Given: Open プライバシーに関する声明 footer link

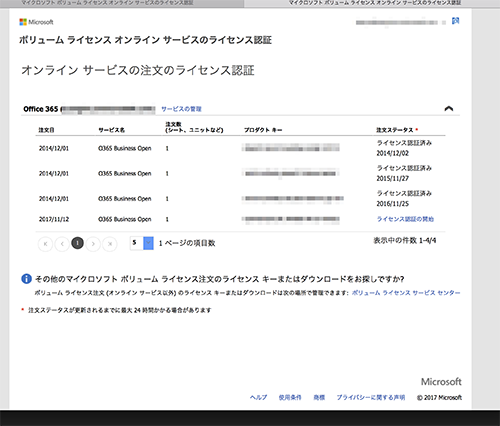Looking at the screenshot, I should [371, 397].
